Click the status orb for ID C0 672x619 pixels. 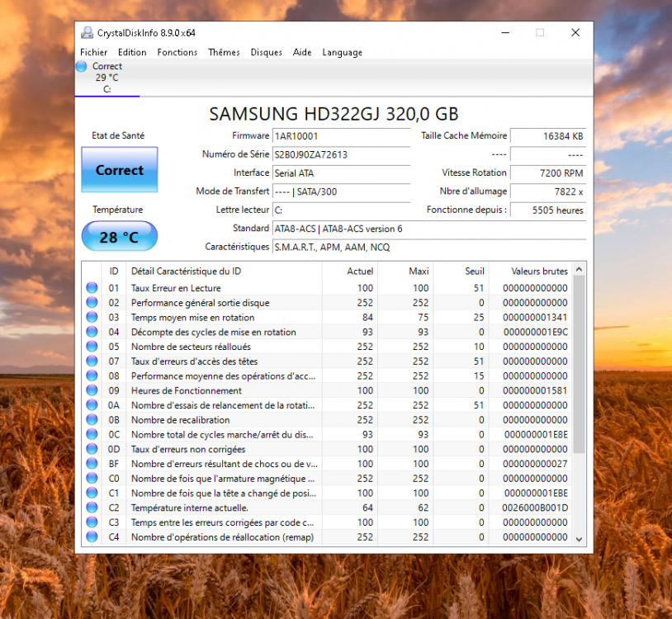[x=92, y=478]
